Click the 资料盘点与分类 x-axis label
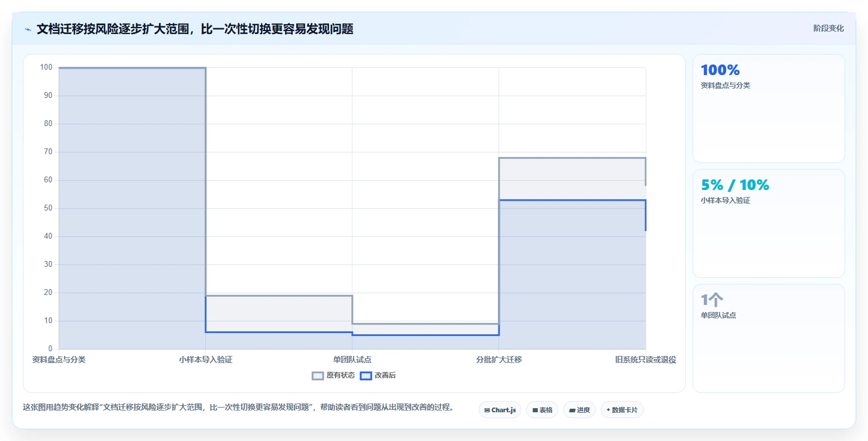This screenshot has height=441, width=868. click(x=59, y=359)
